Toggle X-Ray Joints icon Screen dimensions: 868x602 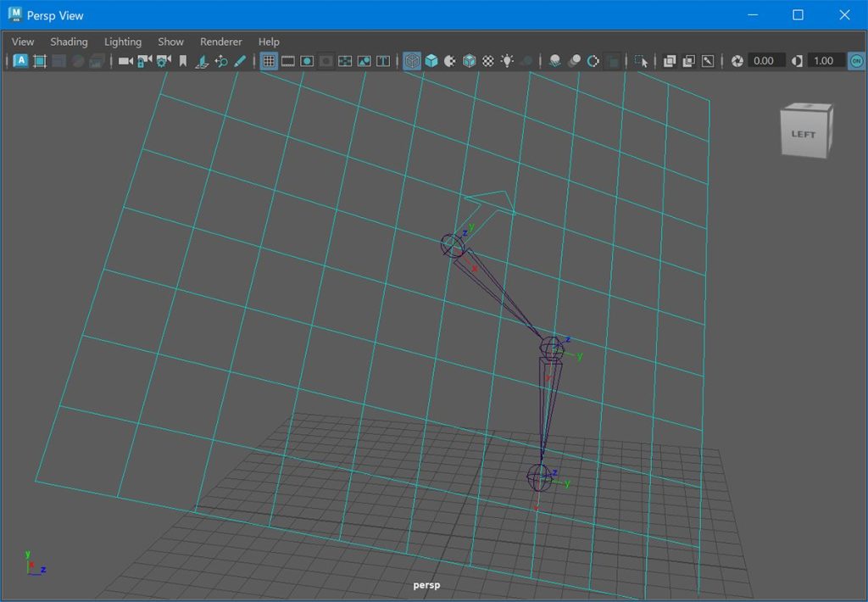[708, 61]
